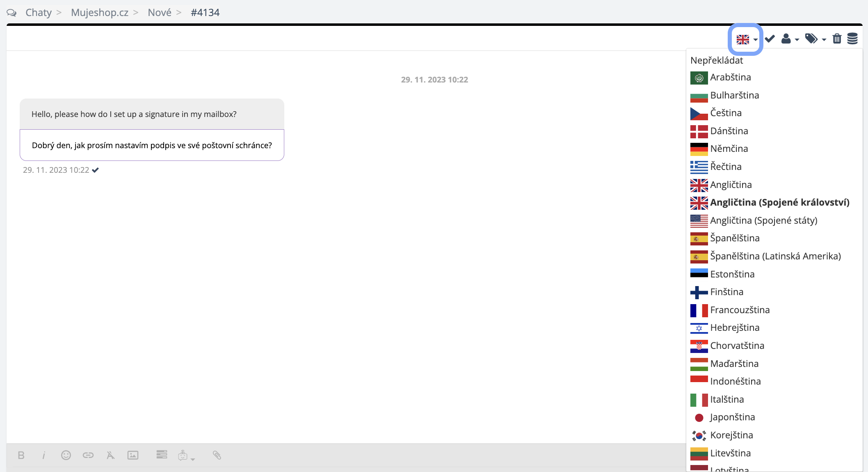Image resolution: width=868 pixels, height=472 pixels.
Task: Attach file with paperclip icon
Action: (x=217, y=455)
